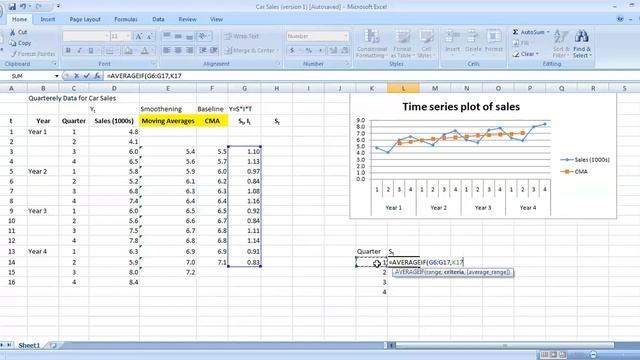Click the Format cells button in Cells group

pyautogui.click(x=493, y=41)
